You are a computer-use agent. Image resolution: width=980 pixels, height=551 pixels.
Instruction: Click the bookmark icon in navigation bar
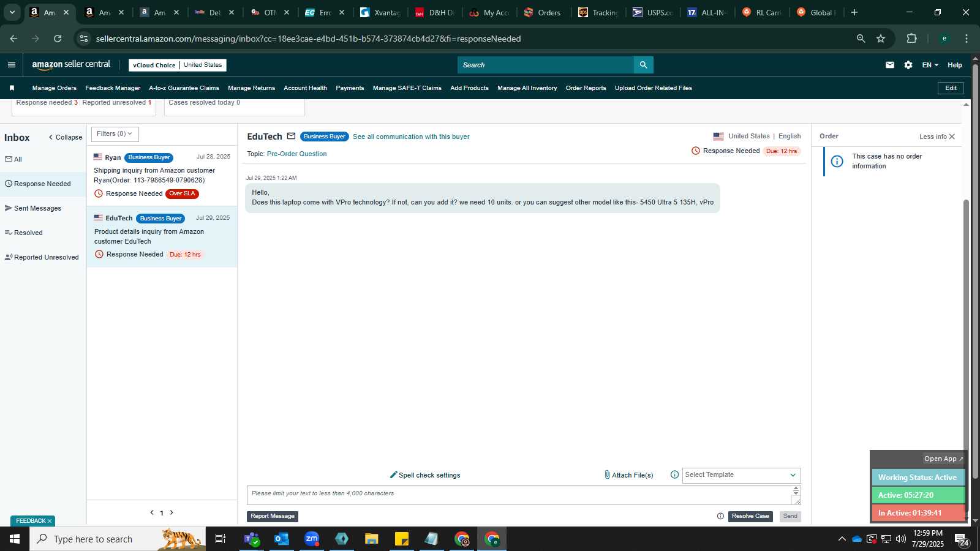click(12, 88)
